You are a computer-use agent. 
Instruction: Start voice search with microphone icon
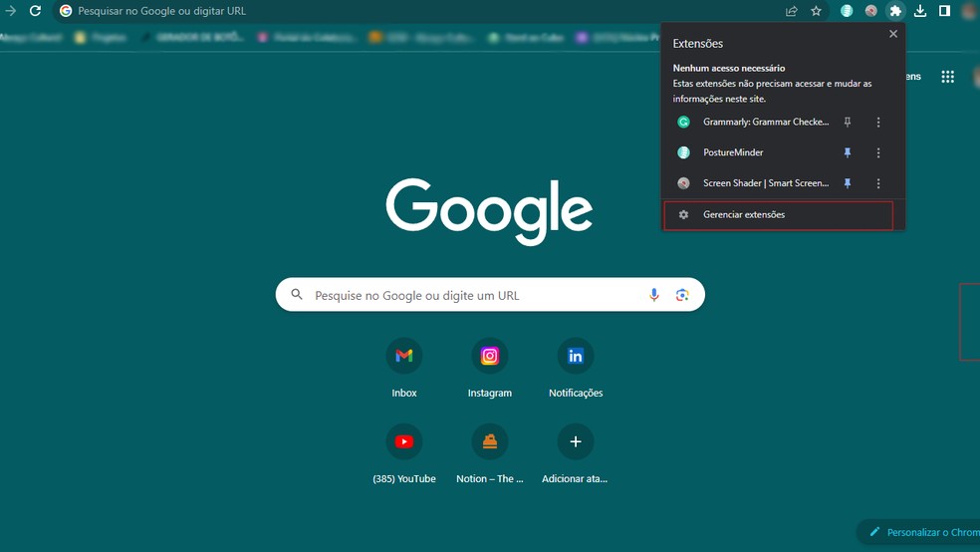pos(653,295)
